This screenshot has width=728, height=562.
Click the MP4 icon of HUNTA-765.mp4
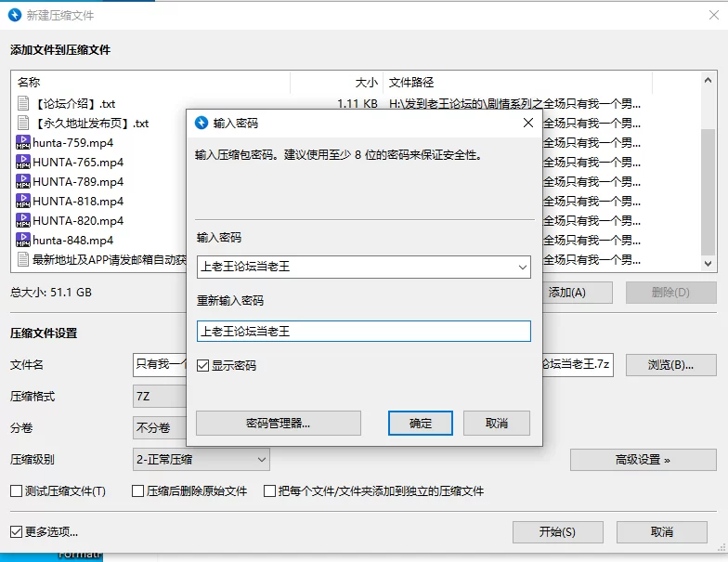tap(22, 162)
